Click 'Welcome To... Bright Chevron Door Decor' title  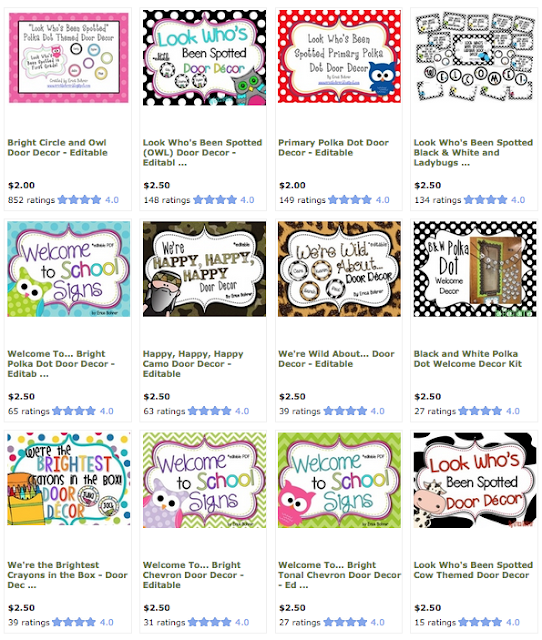[x=193, y=575]
